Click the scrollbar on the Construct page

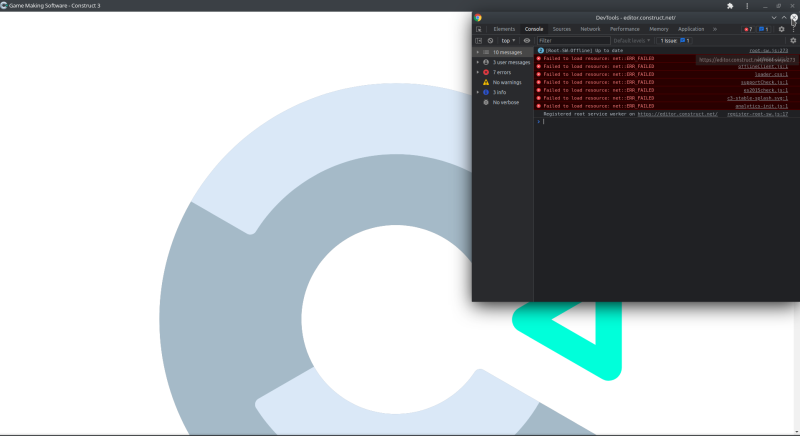[x=797, y=367]
